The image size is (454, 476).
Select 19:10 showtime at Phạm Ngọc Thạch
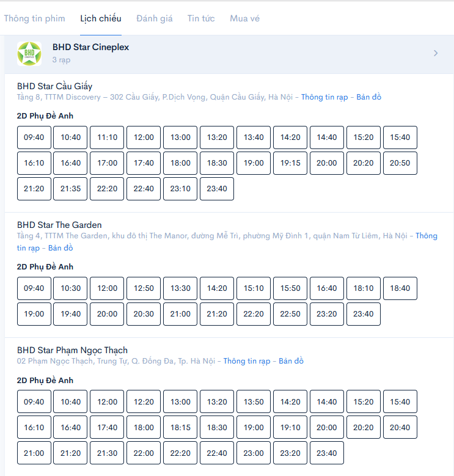click(x=290, y=428)
